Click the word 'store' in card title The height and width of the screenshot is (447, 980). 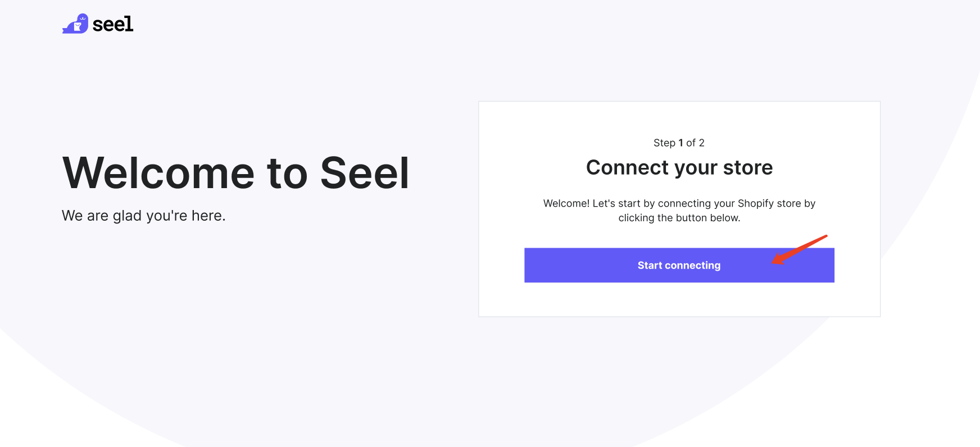coord(748,167)
